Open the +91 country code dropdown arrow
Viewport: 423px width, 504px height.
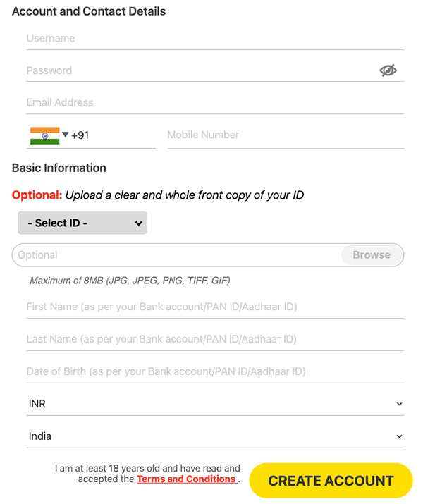(66, 135)
